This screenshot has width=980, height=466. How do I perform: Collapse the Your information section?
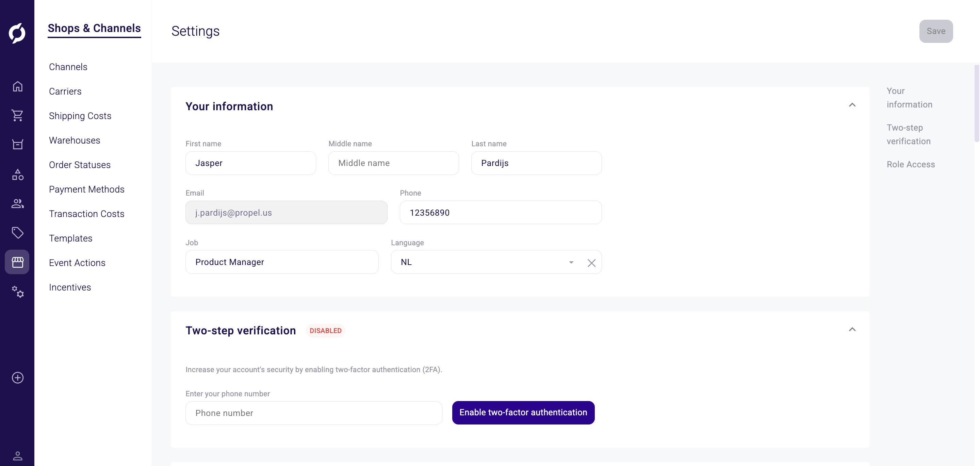(x=852, y=105)
